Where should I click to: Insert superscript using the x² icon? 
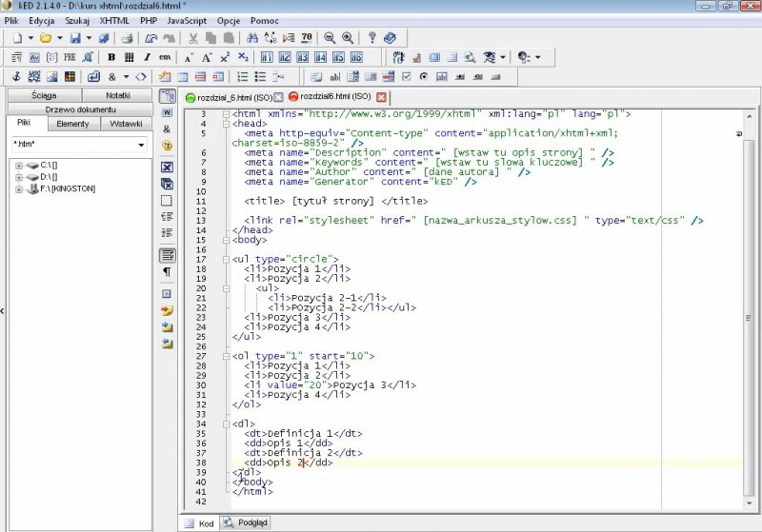coord(225,57)
